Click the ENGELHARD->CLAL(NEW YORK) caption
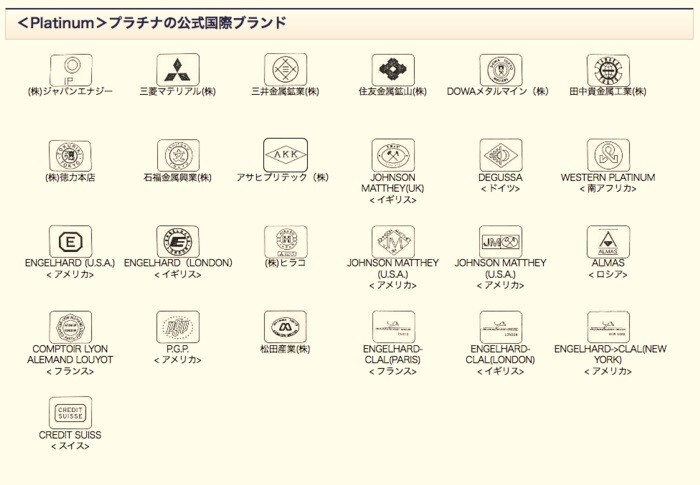Screen dimensions: 700x485 tap(610, 354)
